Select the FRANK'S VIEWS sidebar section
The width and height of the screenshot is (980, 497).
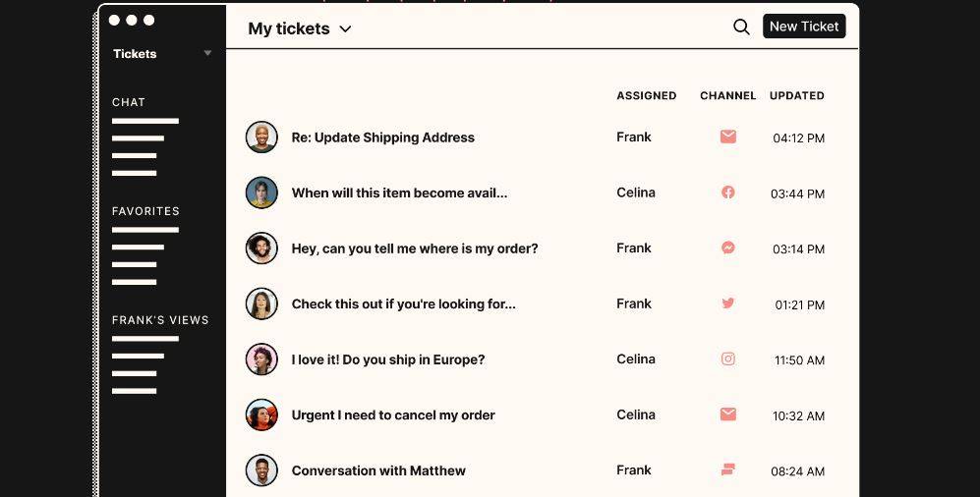coord(160,319)
